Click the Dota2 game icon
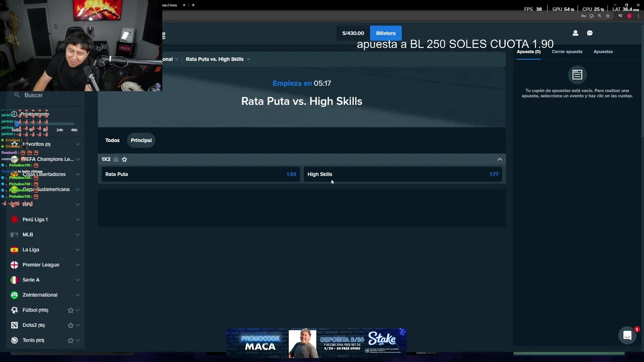 (x=14, y=325)
